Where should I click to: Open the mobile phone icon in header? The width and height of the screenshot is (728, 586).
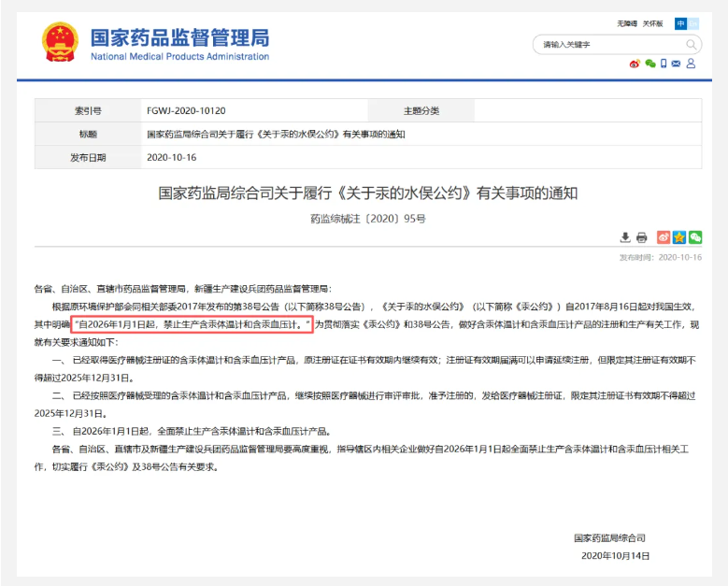click(x=664, y=64)
